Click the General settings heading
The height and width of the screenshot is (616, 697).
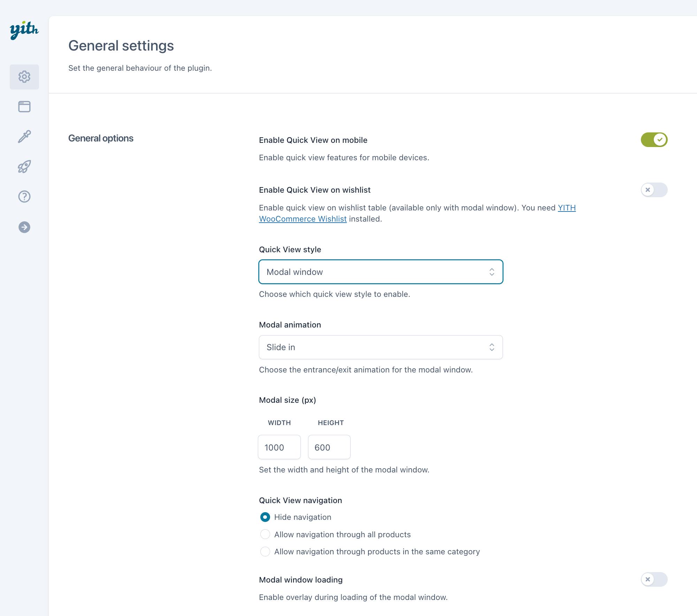pyautogui.click(x=121, y=46)
